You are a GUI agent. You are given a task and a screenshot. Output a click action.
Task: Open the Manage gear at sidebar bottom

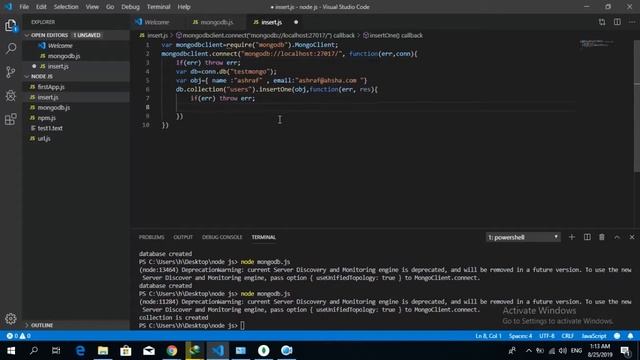tap(11, 318)
